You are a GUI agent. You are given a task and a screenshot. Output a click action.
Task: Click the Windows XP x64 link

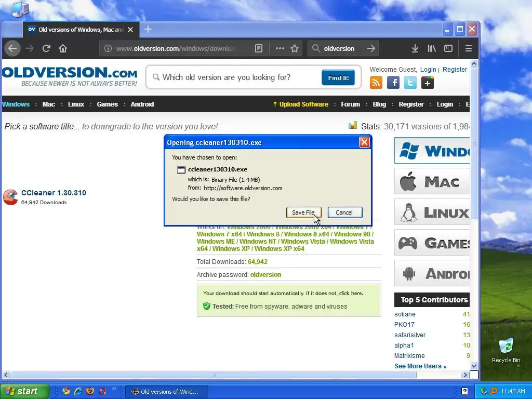pos(279,249)
